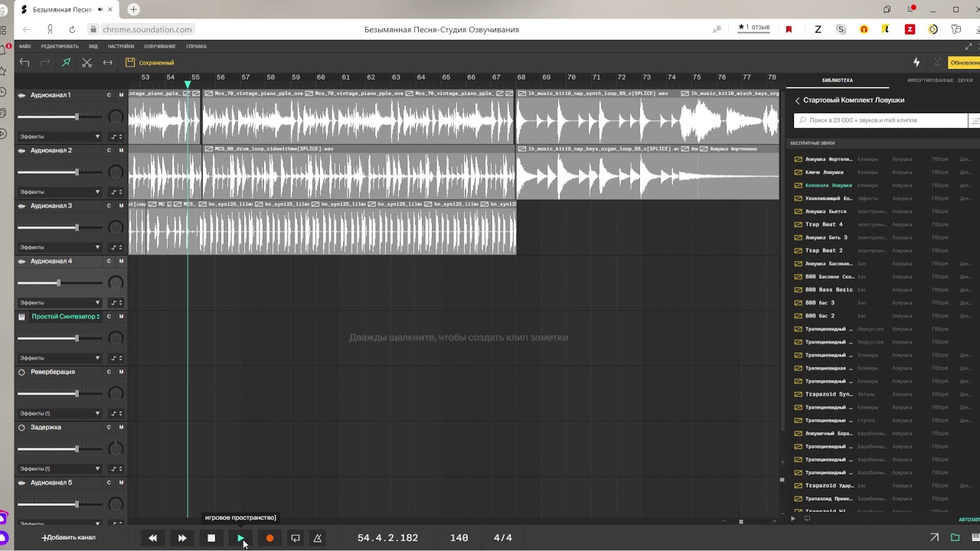The width and height of the screenshot is (980, 551).
Task: Expand Эффекты dropdown of Аудиоканал 4
Action: click(x=60, y=303)
